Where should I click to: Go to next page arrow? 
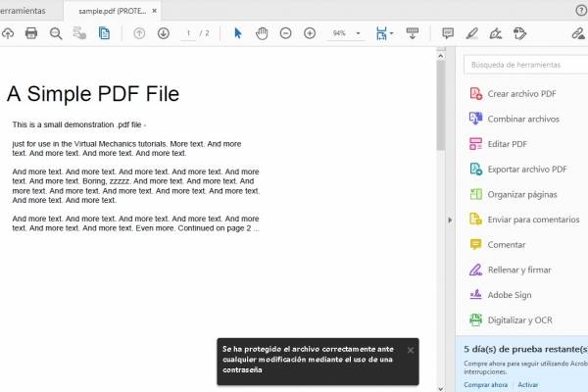click(x=163, y=33)
